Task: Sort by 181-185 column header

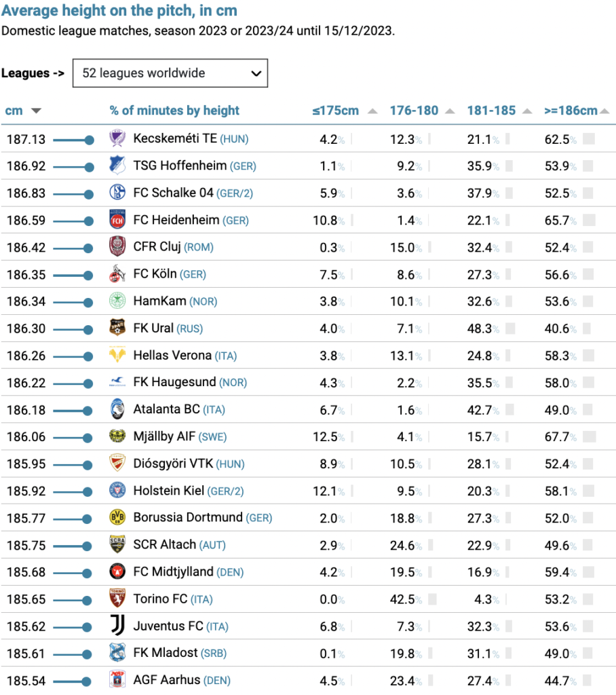Action: (x=491, y=111)
